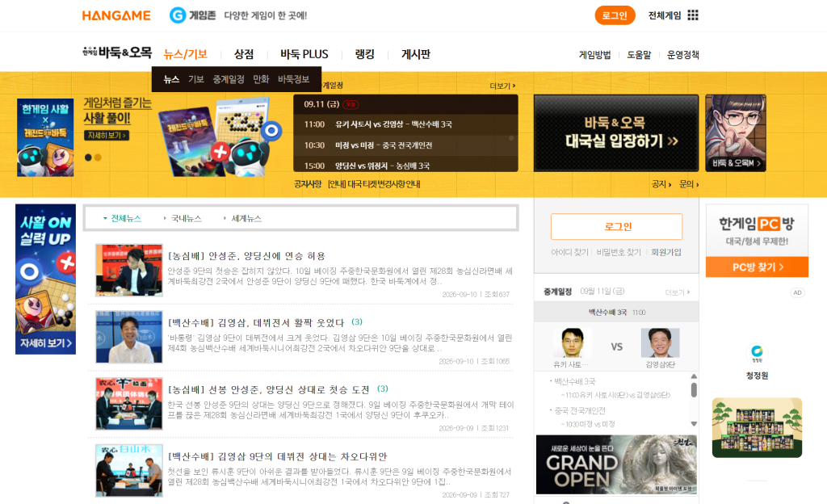
Task: Select 기보 in the submenu
Action: [196, 79]
